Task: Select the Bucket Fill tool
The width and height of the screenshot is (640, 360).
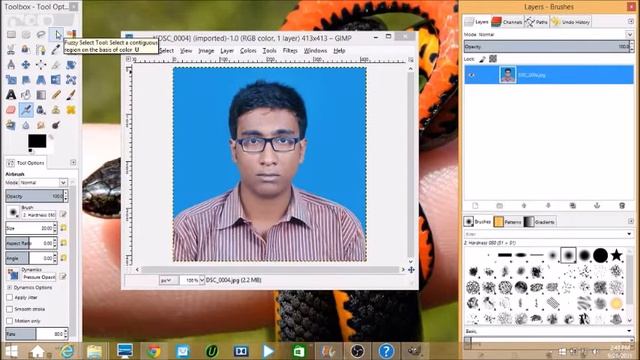Action: coord(26,95)
